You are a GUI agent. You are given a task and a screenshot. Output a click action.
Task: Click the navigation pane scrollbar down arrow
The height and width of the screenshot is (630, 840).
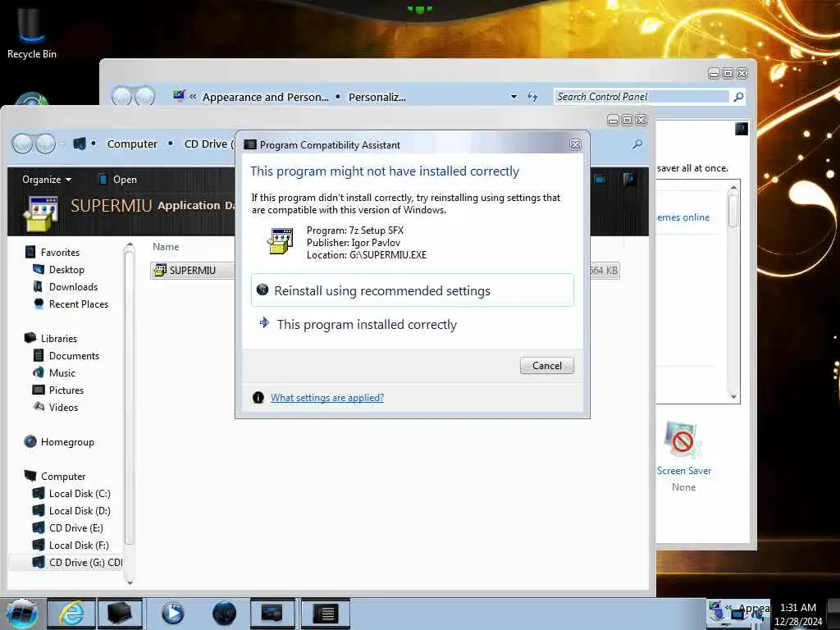(x=129, y=582)
